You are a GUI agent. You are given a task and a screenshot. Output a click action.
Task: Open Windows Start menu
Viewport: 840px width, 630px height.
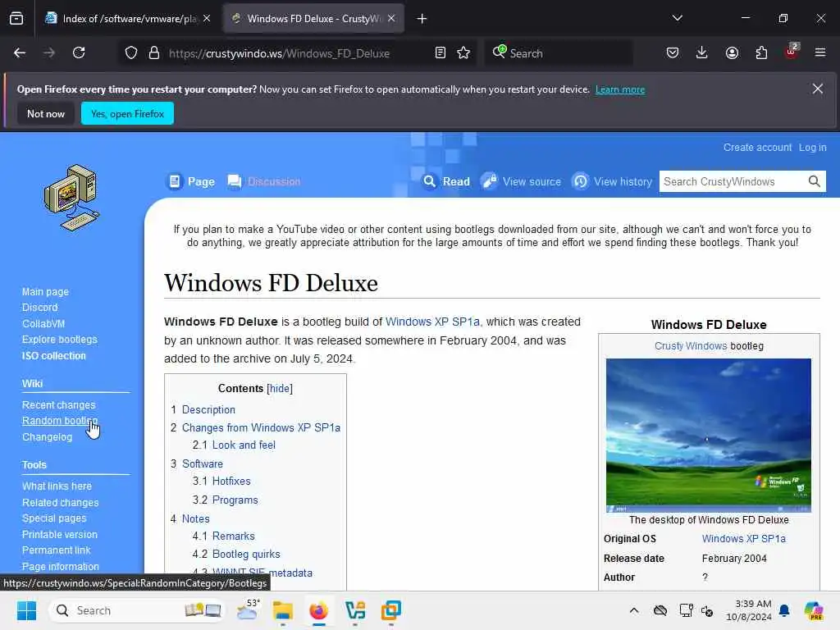26,610
